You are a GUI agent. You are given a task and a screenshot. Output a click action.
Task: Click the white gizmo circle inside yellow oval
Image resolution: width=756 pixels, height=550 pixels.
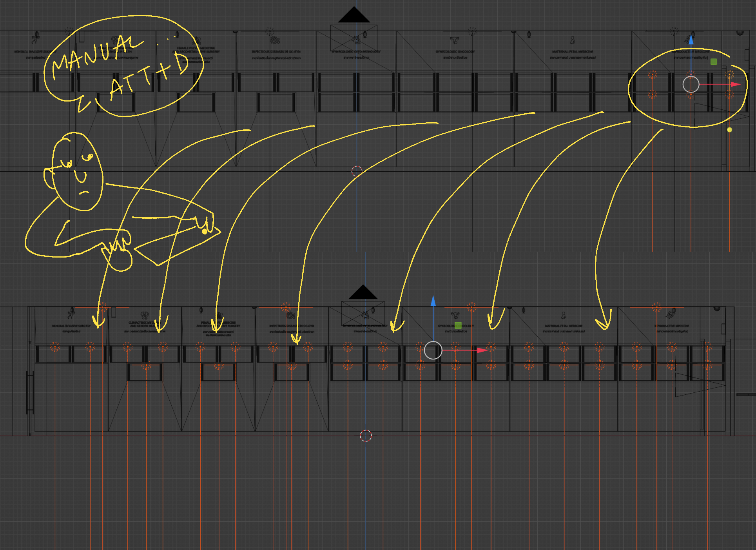coord(691,84)
